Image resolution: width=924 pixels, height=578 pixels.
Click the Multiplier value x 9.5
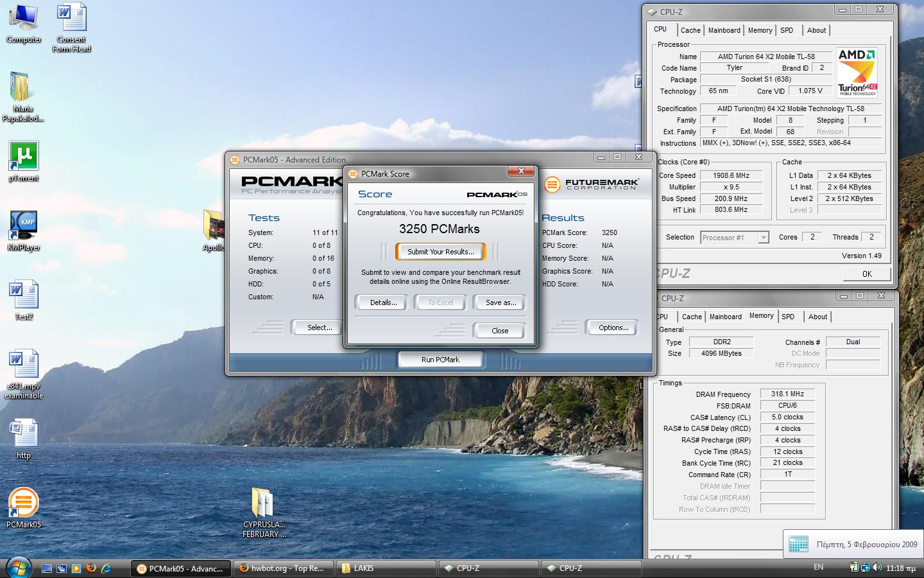click(x=732, y=187)
